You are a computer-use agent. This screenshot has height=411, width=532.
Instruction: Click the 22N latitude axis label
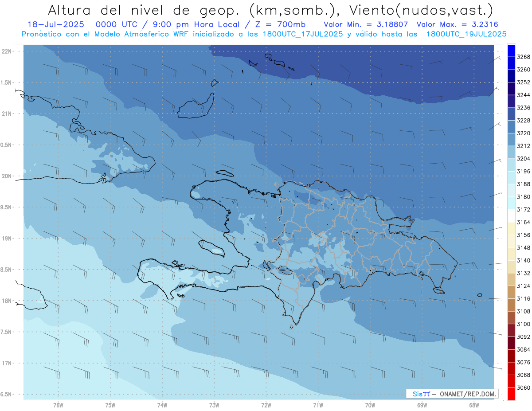(x=7, y=51)
